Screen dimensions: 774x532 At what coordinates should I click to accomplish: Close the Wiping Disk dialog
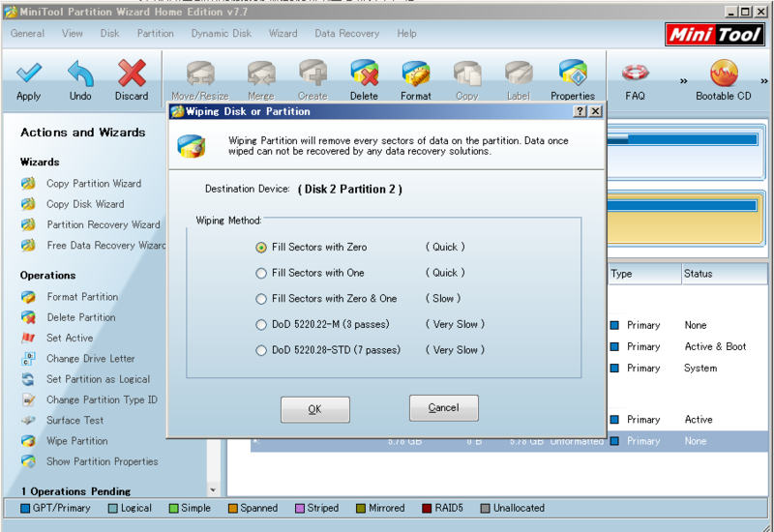tap(595, 111)
